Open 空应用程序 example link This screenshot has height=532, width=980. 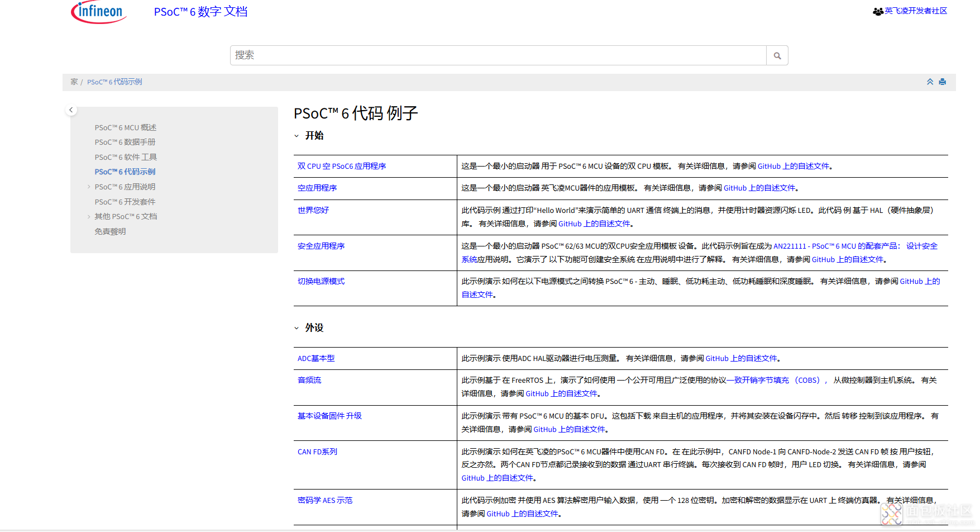pyautogui.click(x=317, y=188)
